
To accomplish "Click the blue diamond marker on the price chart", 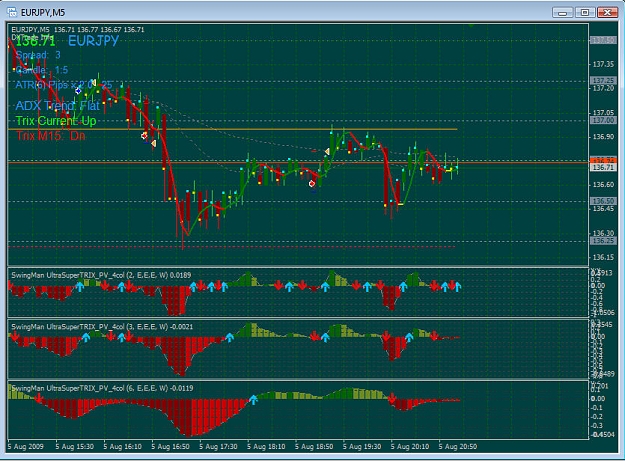I will click(x=78, y=91).
